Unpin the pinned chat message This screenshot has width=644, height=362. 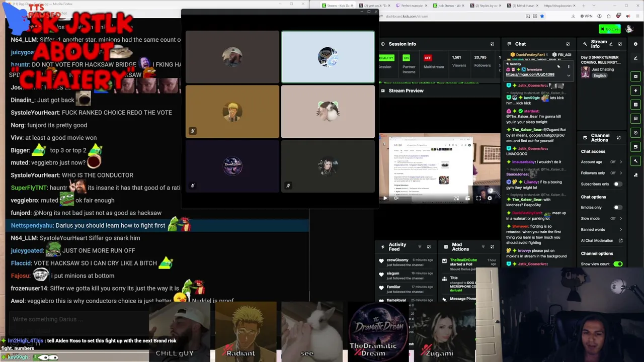point(558,66)
